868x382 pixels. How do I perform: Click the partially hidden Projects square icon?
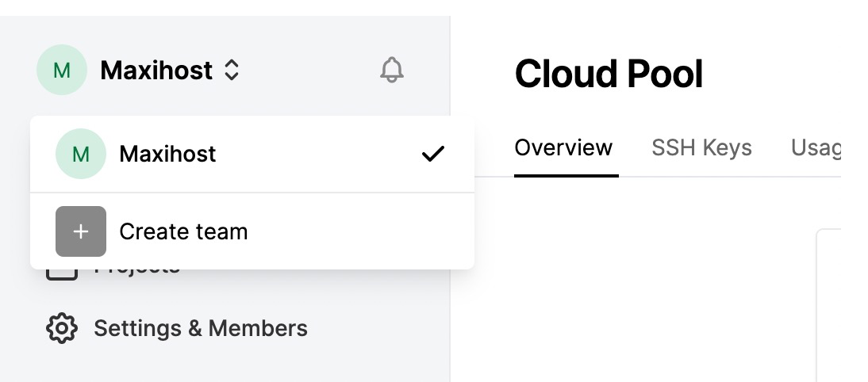(61, 275)
